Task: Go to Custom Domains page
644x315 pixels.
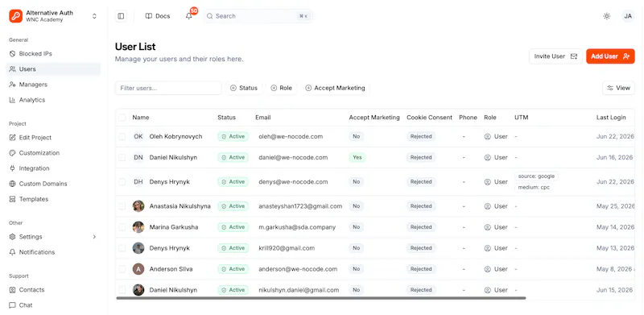Action: tap(53, 184)
